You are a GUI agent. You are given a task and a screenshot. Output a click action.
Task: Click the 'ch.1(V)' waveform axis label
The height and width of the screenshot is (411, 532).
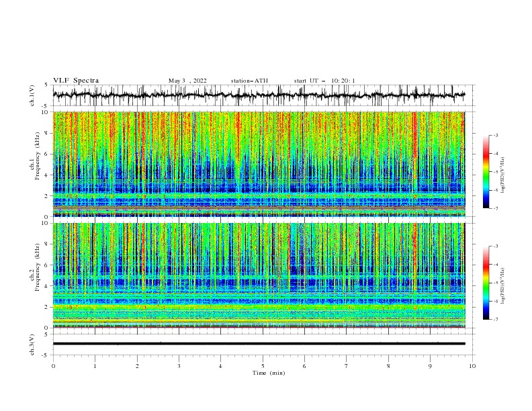coord(32,95)
